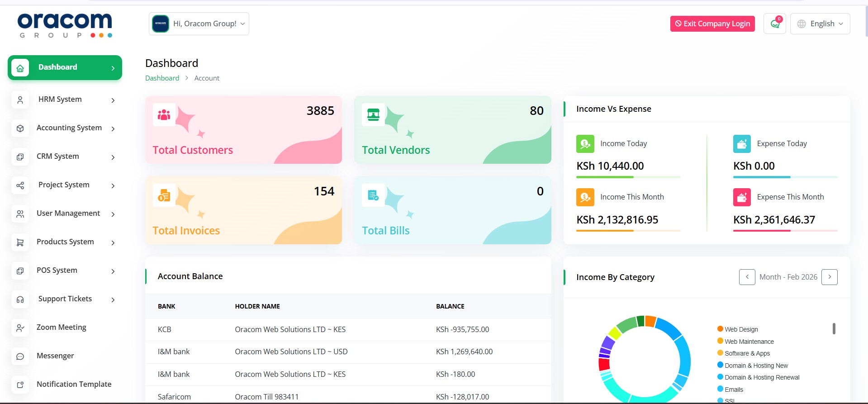Toggle Emails legend item in chart

[733, 390]
